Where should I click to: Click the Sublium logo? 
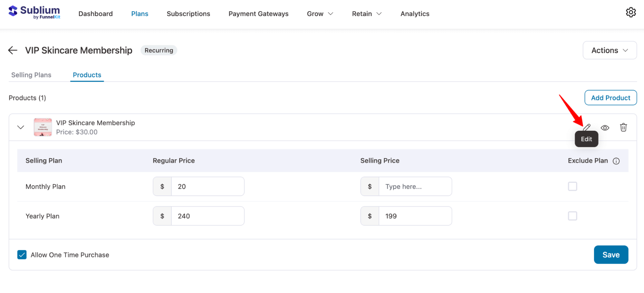[34, 12]
